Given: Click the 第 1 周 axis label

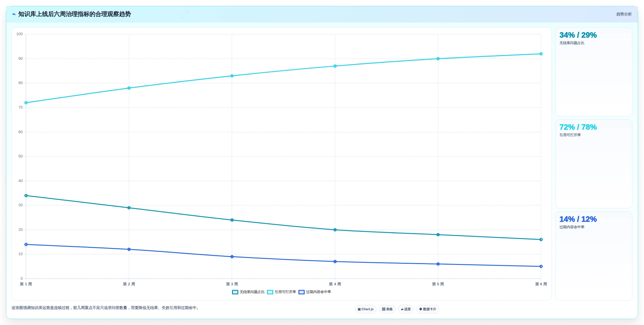Looking at the screenshot, I should [26, 284].
